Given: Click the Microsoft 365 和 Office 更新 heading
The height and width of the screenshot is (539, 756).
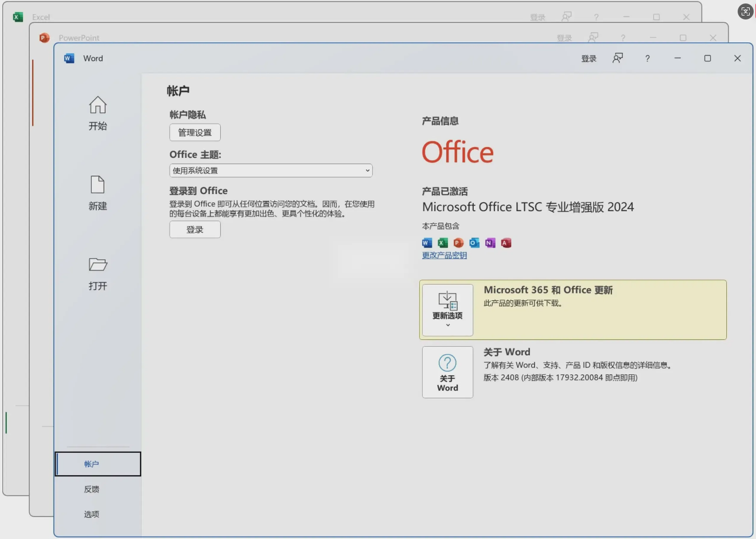Looking at the screenshot, I should [548, 290].
